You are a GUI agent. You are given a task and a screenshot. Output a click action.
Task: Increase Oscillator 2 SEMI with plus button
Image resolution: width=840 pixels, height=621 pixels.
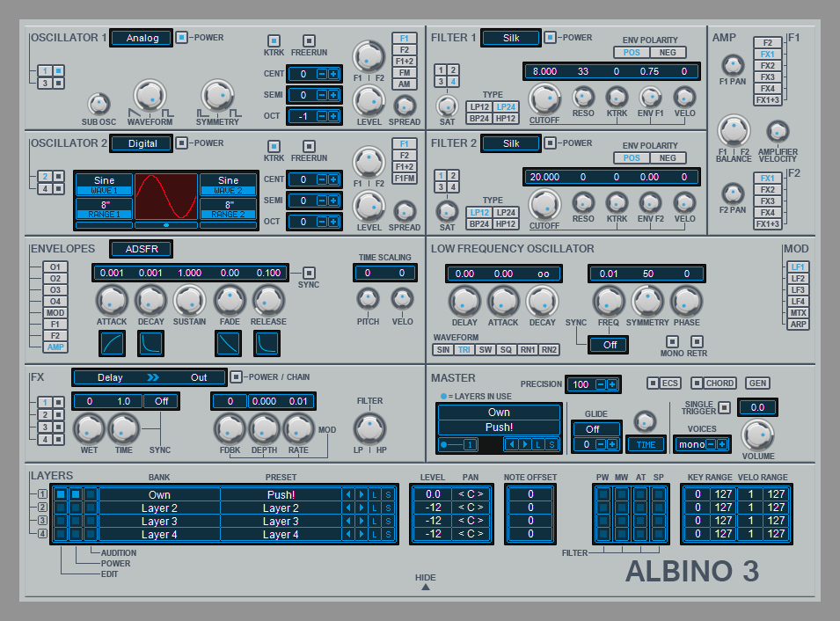tap(333, 201)
